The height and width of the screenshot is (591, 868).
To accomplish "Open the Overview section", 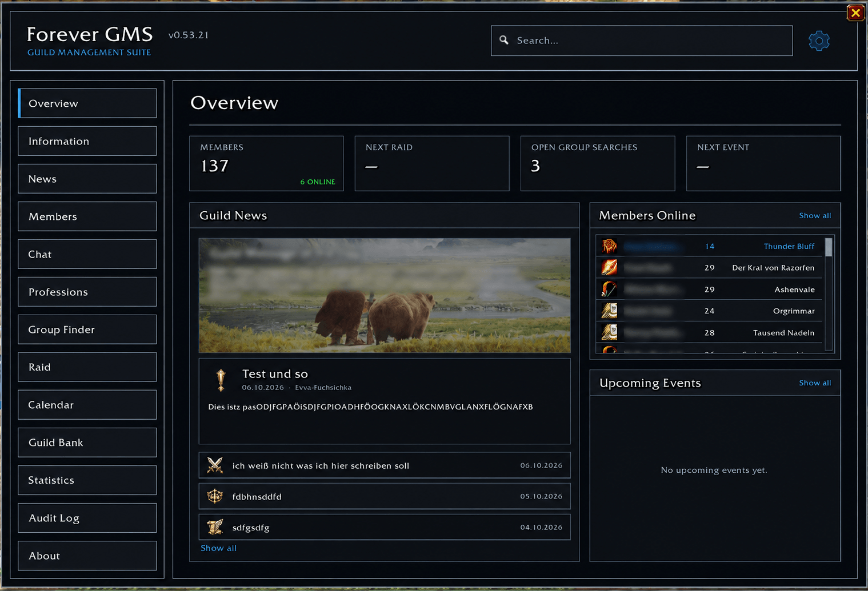I will click(x=87, y=103).
